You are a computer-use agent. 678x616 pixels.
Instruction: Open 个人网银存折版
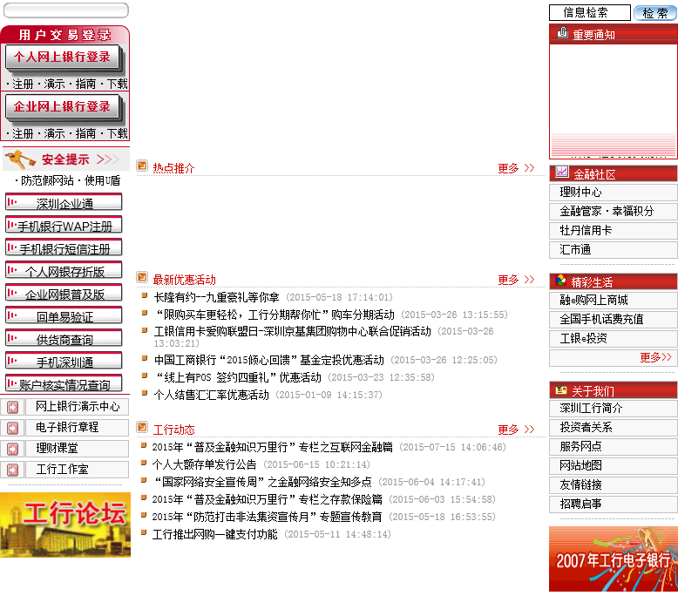point(64,270)
